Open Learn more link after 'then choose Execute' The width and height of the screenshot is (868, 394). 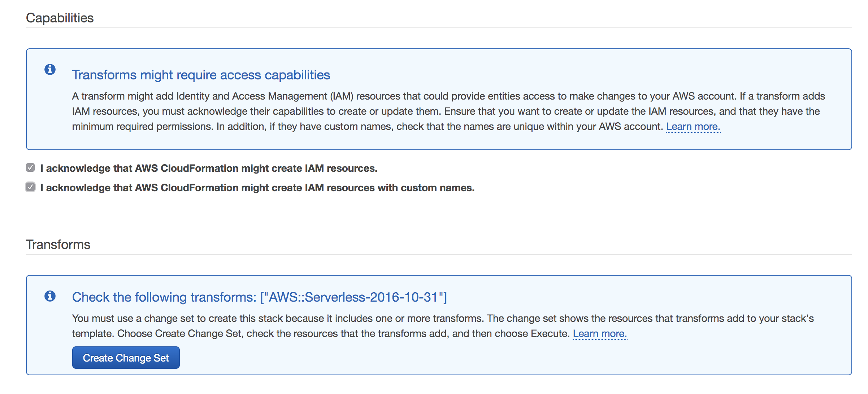(599, 334)
